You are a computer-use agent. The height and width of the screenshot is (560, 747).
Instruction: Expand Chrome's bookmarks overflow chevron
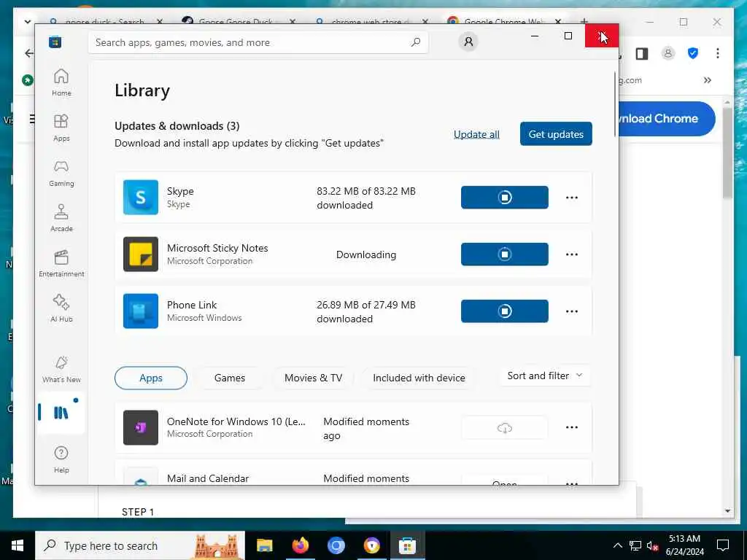[708, 80]
